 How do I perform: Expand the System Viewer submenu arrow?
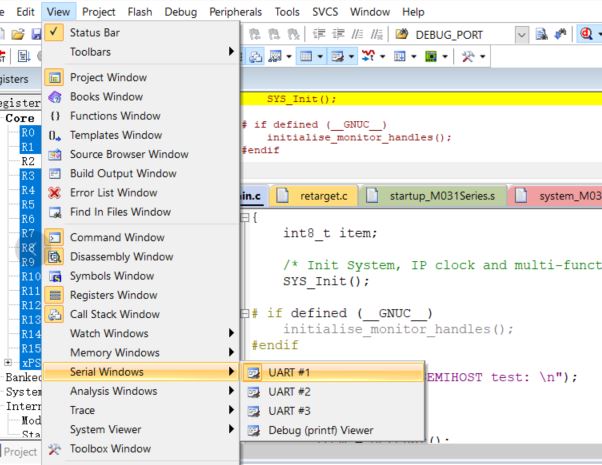231,429
